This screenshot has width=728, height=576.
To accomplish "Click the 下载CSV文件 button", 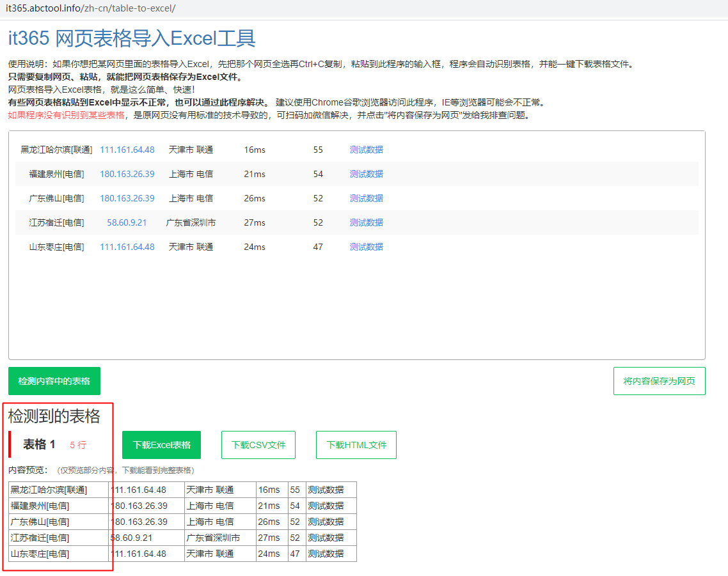I will (258, 444).
